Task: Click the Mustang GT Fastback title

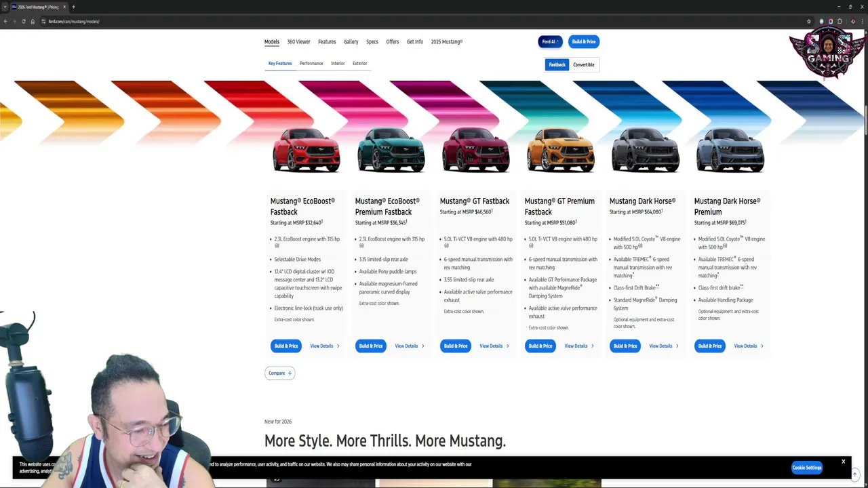Action: click(x=475, y=201)
